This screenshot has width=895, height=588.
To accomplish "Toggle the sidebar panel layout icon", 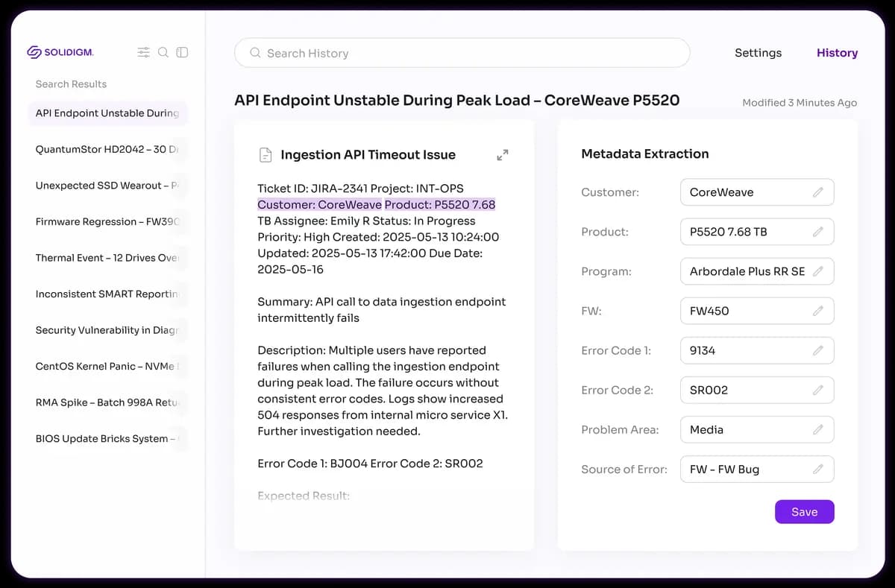I will coord(182,52).
